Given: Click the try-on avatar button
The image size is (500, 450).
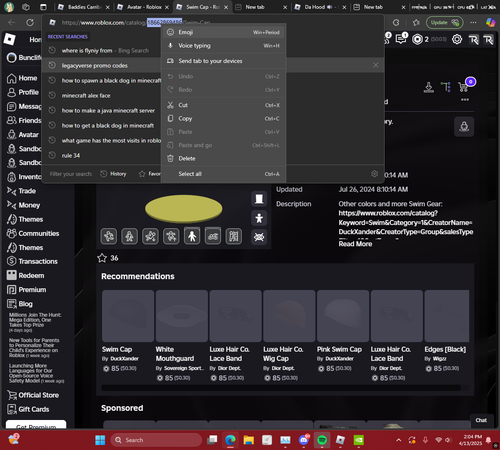Looking at the screenshot, I should tap(464, 127).
